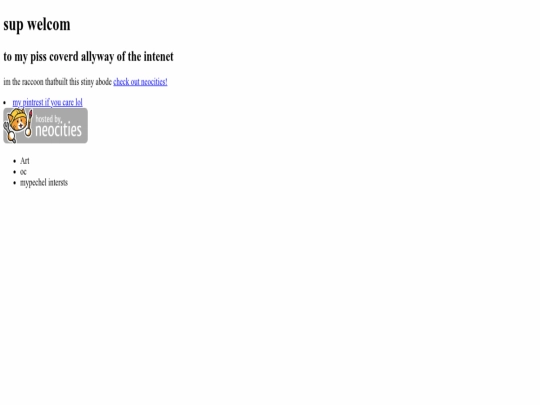Click the 'im the raccoon' paragraph text
This screenshot has width=540, height=405.
58,82
